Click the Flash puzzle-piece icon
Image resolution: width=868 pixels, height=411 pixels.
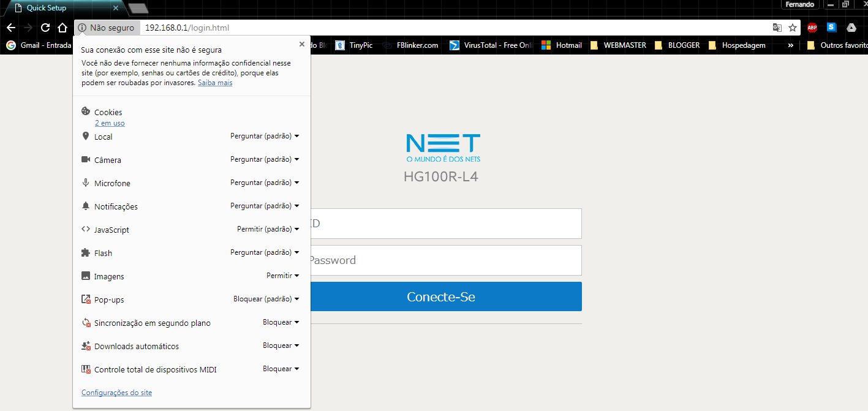(86, 252)
